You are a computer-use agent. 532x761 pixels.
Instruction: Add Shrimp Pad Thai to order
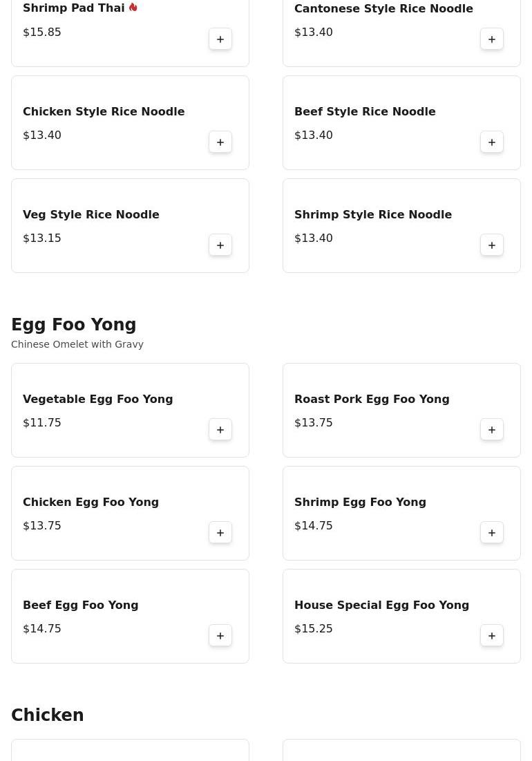[220, 39]
